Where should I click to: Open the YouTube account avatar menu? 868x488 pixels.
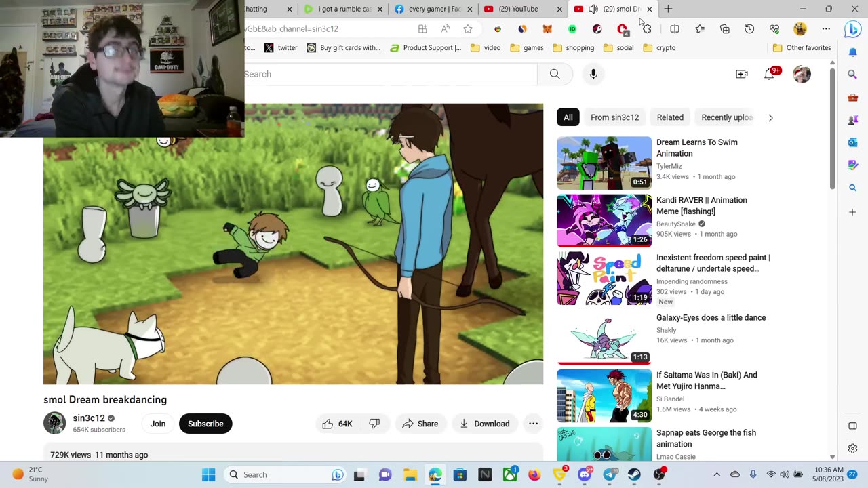pos(802,74)
